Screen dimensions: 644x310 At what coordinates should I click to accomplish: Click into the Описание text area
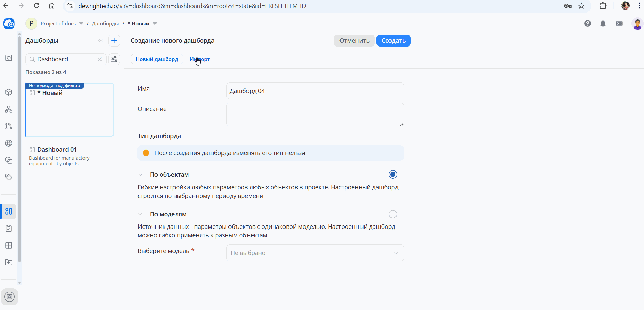pyautogui.click(x=315, y=114)
